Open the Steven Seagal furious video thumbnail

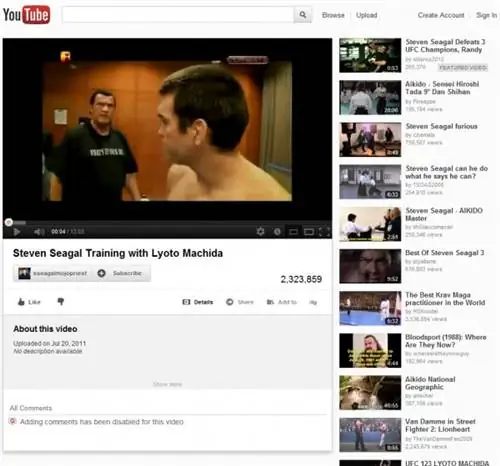tap(370, 140)
